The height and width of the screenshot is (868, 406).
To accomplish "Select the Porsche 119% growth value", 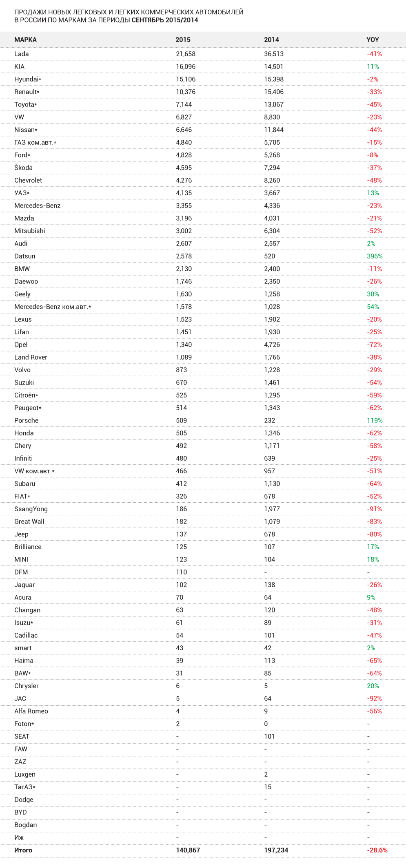I will pyautogui.click(x=375, y=420).
